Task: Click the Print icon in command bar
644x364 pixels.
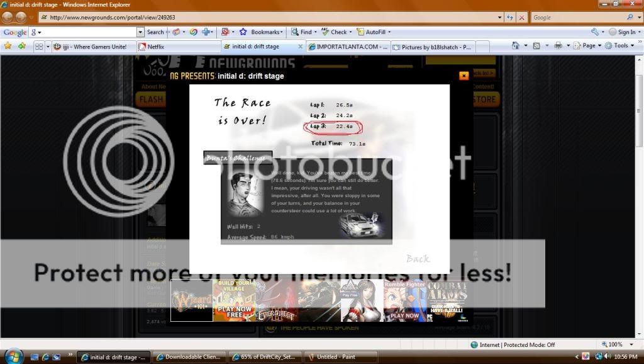Action: (558, 46)
